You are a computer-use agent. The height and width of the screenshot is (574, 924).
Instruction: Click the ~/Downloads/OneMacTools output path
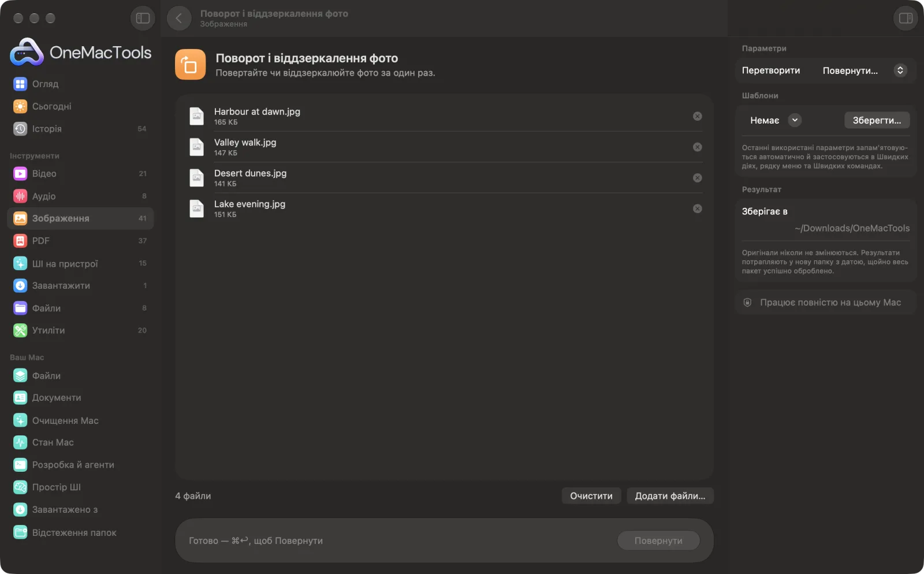click(852, 228)
